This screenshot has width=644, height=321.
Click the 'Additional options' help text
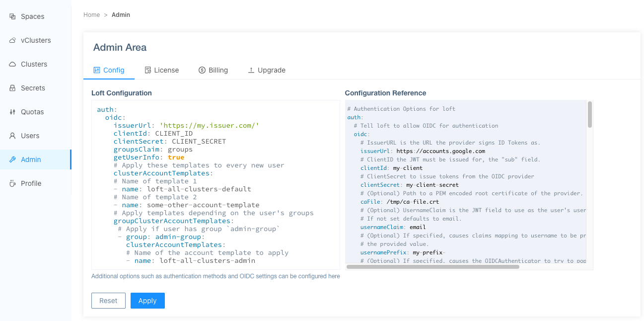[215, 276]
